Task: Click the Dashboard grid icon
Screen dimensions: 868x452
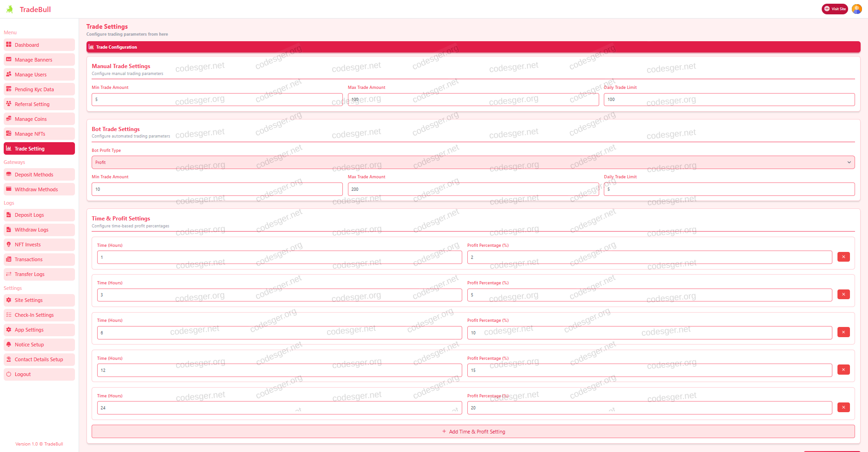Action: click(9, 45)
